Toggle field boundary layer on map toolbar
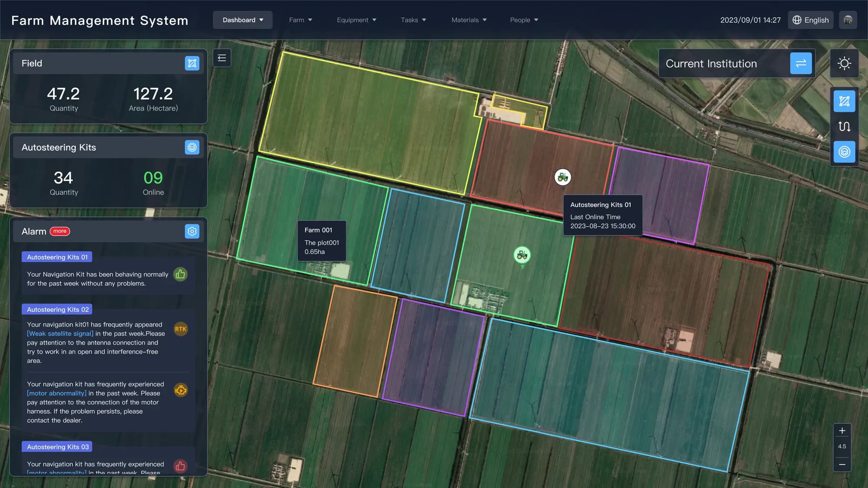868x488 pixels. tap(844, 102)
